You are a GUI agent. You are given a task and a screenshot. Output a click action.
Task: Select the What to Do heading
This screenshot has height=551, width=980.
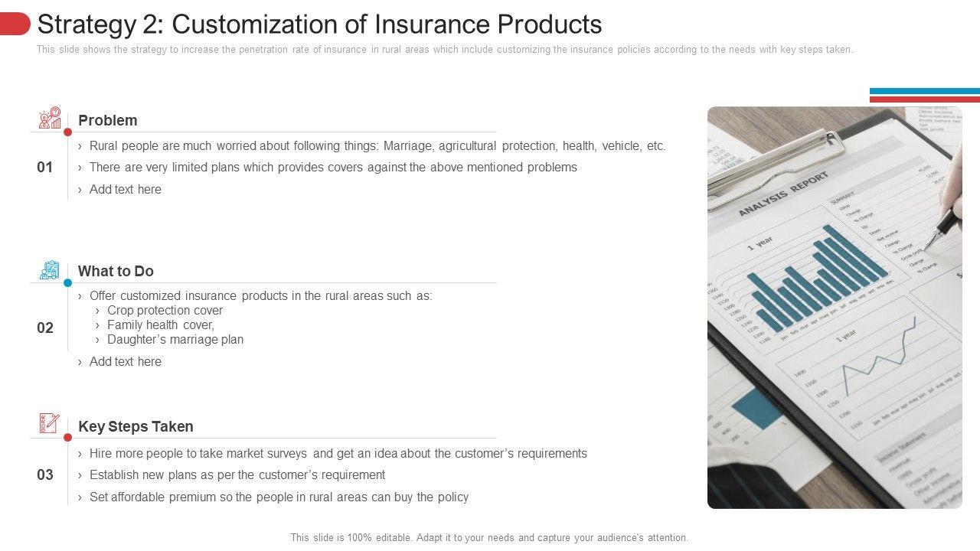pyautogui.click(x=116, y=271)
